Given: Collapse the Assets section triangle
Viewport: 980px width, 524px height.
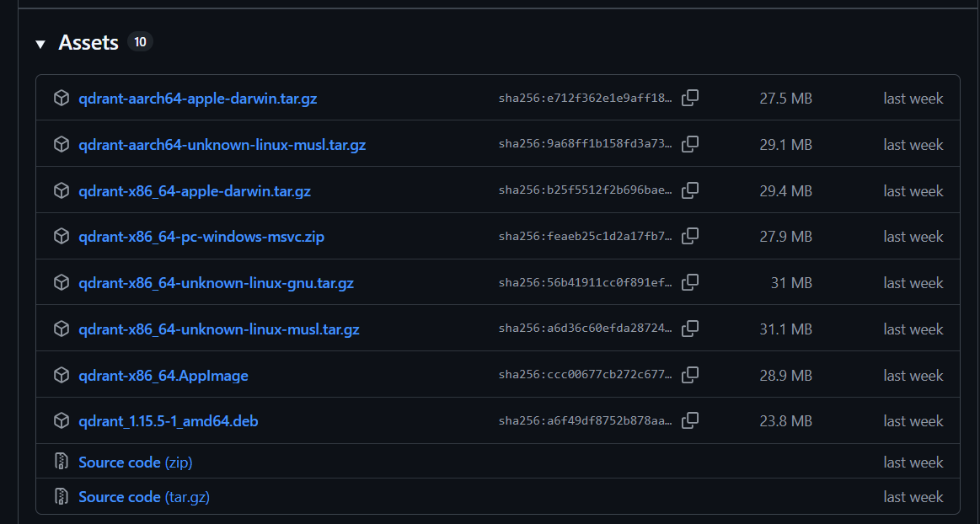Looking at the screenshot, I should click(x=40, y=44).
